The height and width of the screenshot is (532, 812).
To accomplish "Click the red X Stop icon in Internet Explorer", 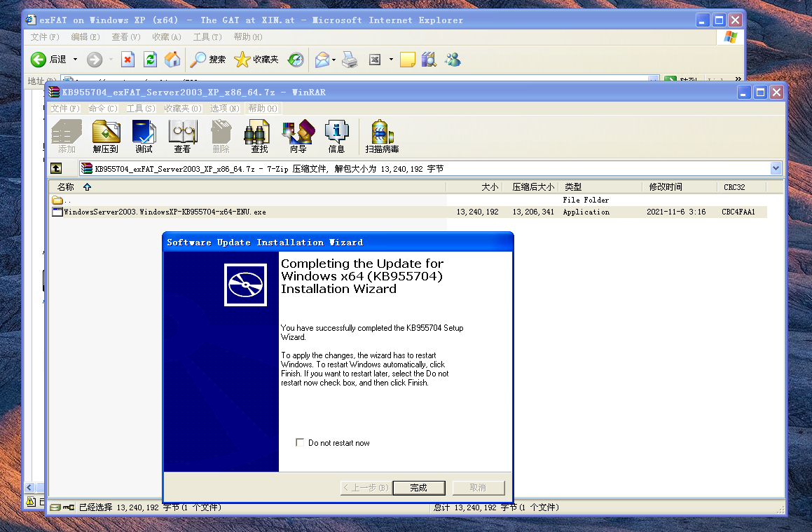I will pos(128,60).
